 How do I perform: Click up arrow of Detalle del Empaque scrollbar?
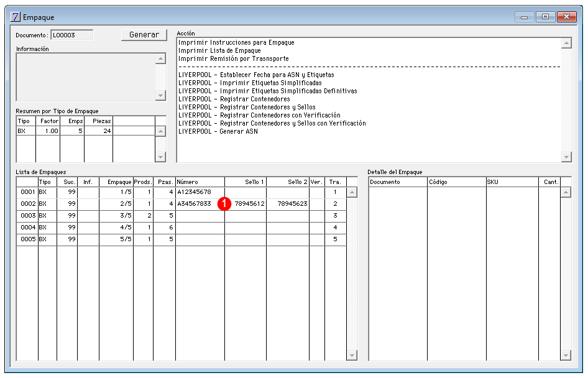pos(566,193)
